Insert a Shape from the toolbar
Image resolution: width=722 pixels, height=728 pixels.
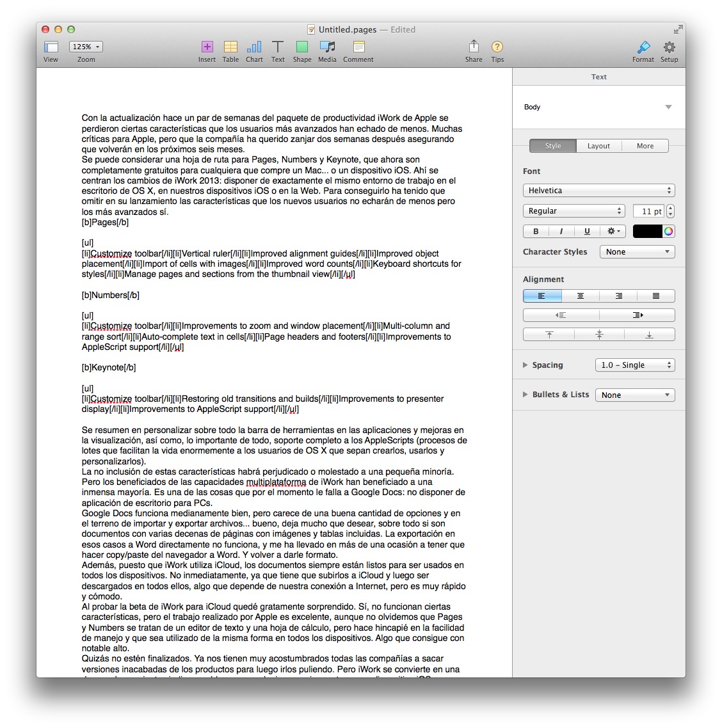tap(301, 47)
